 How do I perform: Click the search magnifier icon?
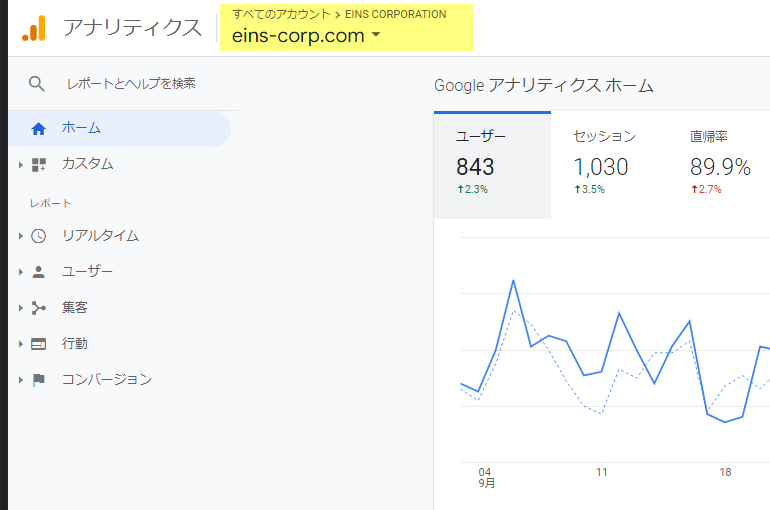36,84
